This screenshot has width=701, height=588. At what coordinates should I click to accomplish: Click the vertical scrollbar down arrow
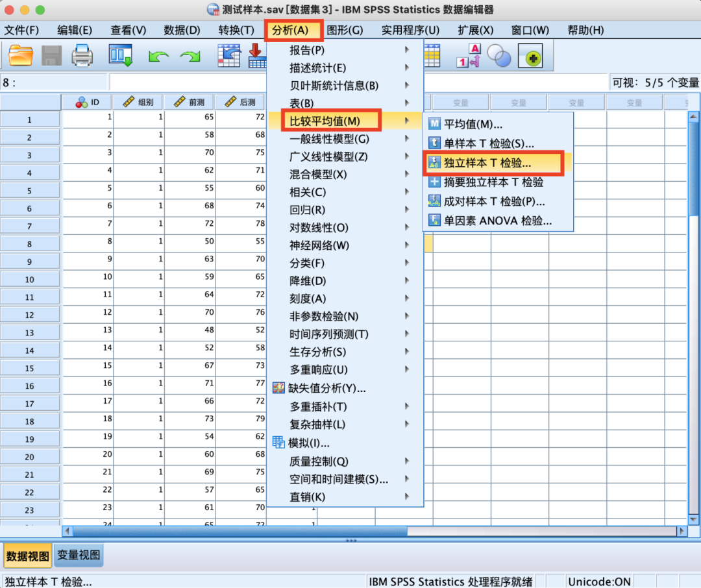click(x=694, y=519)
